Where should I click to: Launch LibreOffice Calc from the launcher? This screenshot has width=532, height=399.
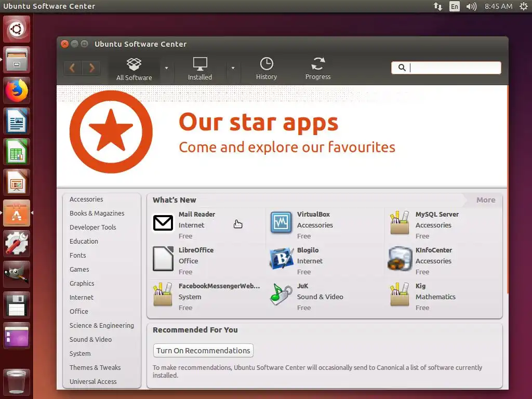(17, 152)
